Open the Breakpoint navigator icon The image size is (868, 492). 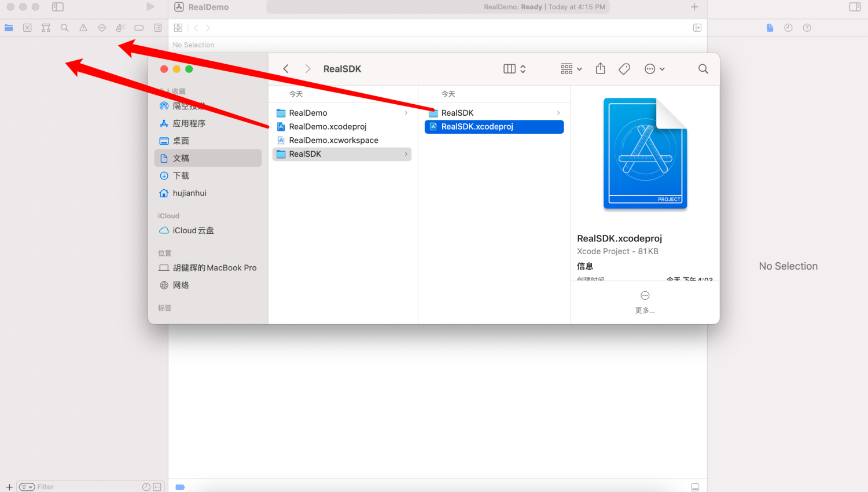(139, 28)
